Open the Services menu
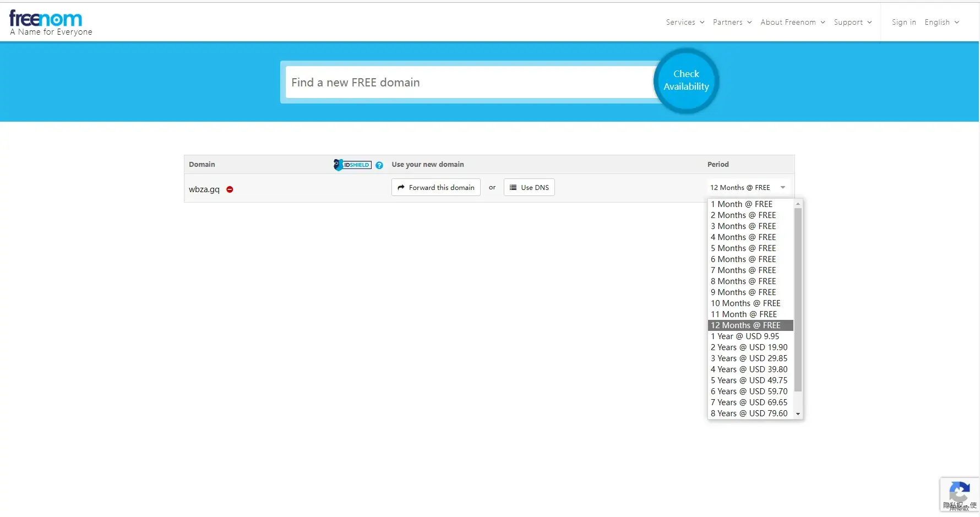This screenshot has width=980, height=517. [685, 23]
